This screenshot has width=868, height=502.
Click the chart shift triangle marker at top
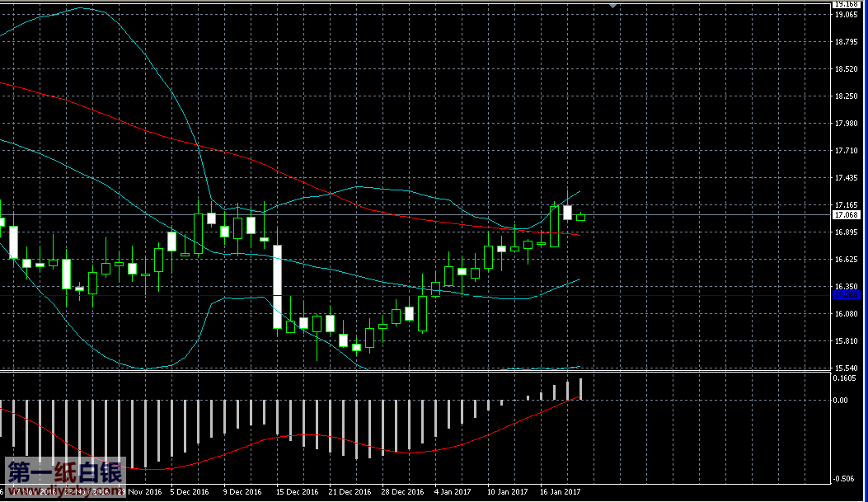pos(612,5)
